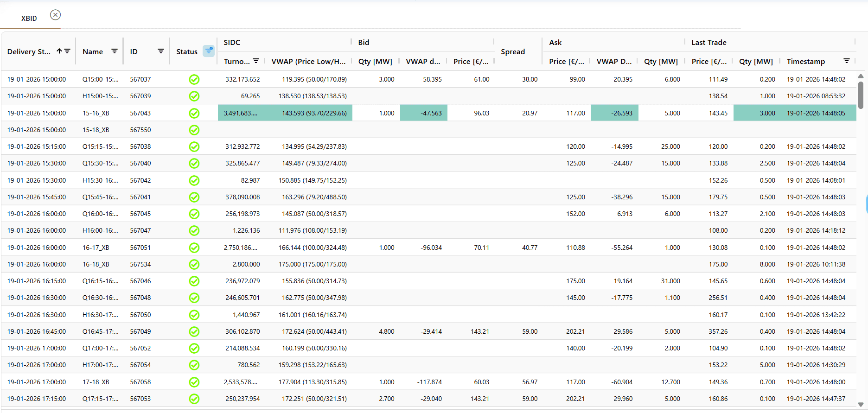Click spread value 56.97
The image size is (868, 413).
click(530, 382)
